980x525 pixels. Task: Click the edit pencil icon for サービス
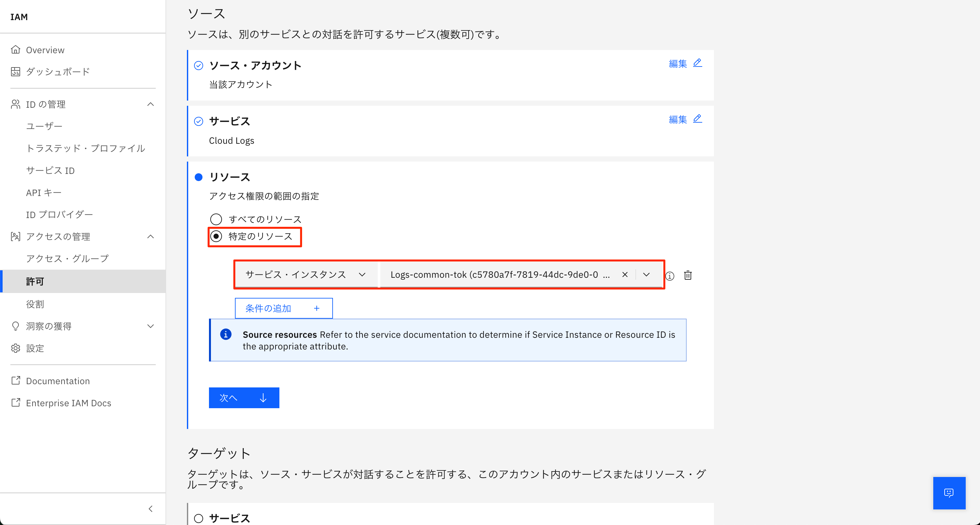pyautogui.click(x=697, y=119)
